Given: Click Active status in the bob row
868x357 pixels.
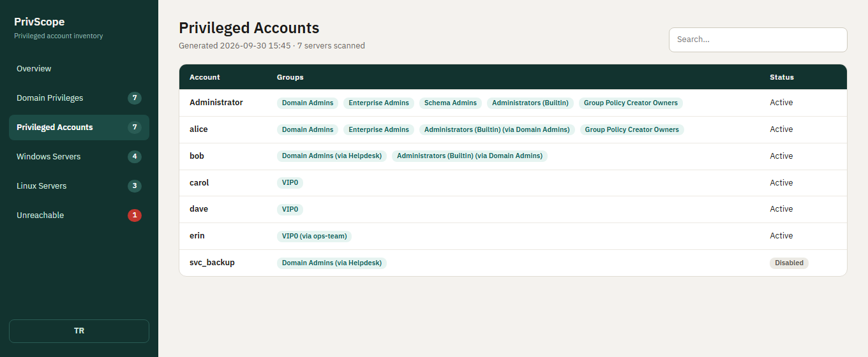Looking at the screenshot, I should tap(781, 156).
